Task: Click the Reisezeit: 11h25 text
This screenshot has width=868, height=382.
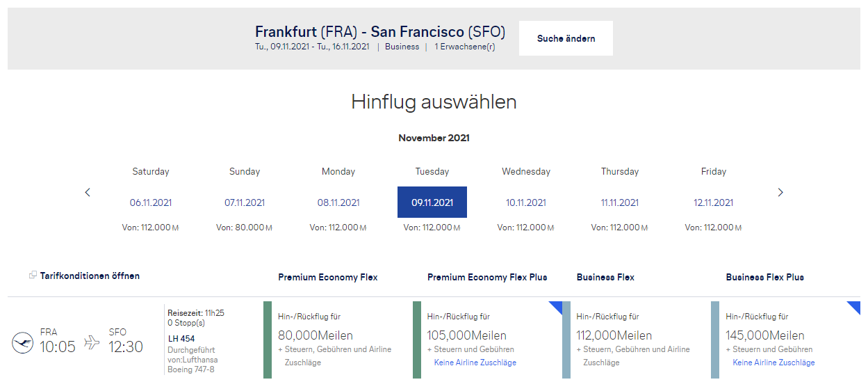Action: [x=196, y=313]
